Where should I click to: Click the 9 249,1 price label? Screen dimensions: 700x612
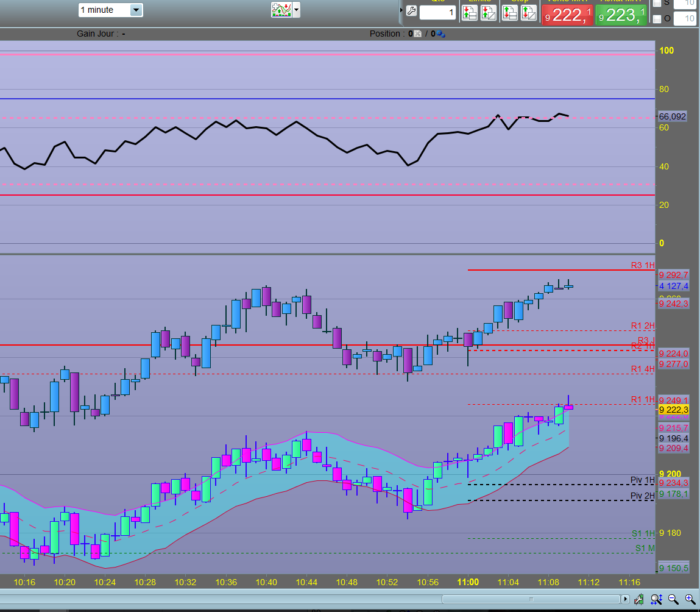tap(674, 400)
